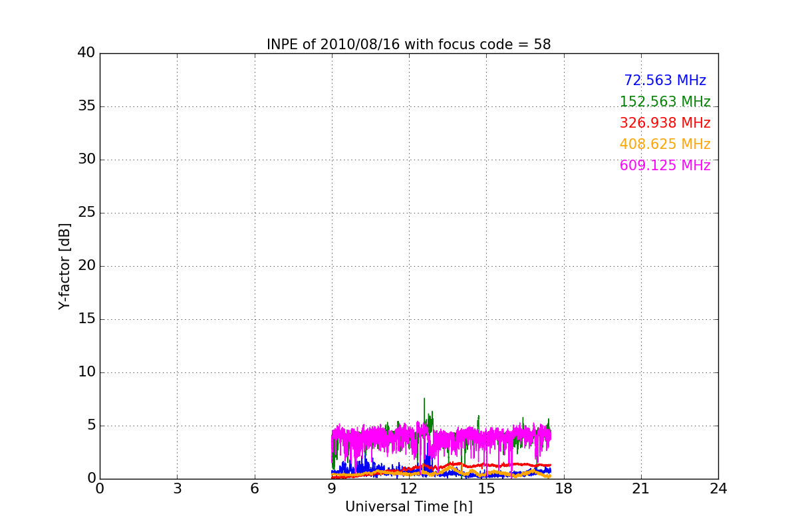Image resolution: width=798 pixels, height=532 pixels.
Task: Click the x-axis tick label 18
Action: point(563,489)
